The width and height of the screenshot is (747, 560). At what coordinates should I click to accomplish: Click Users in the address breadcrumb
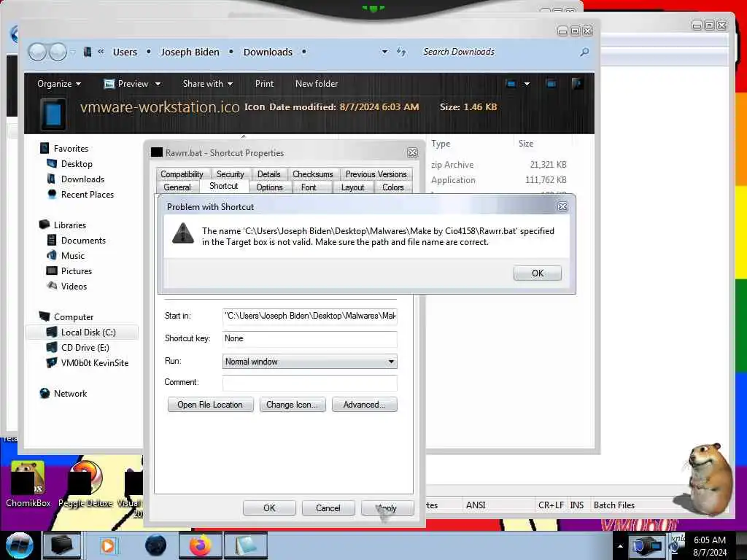coord(125,52)
